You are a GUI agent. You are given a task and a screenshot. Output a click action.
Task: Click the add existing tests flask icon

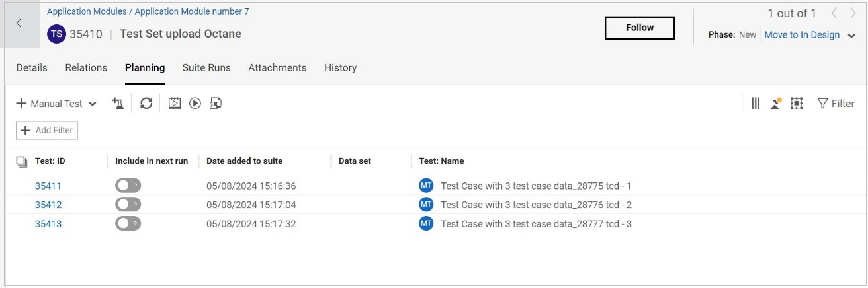coord(118,103)
